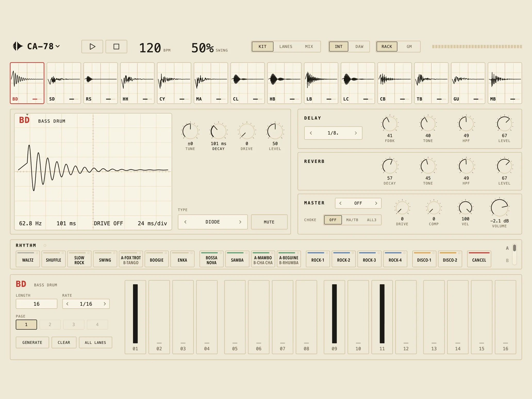This screenshot has width=532, height=399.
Task: Click the master OFF selector left arrow
Action: point(340,203)
